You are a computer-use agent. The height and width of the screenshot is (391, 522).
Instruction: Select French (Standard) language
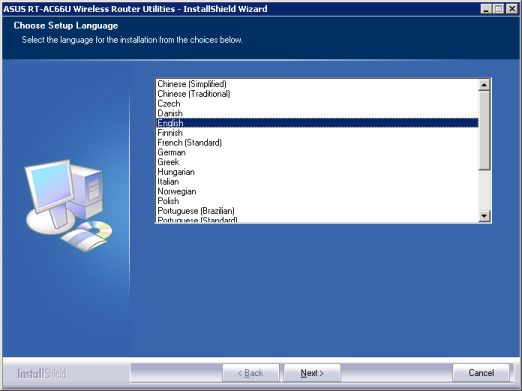pyautogui.click(x=317, y=143)
